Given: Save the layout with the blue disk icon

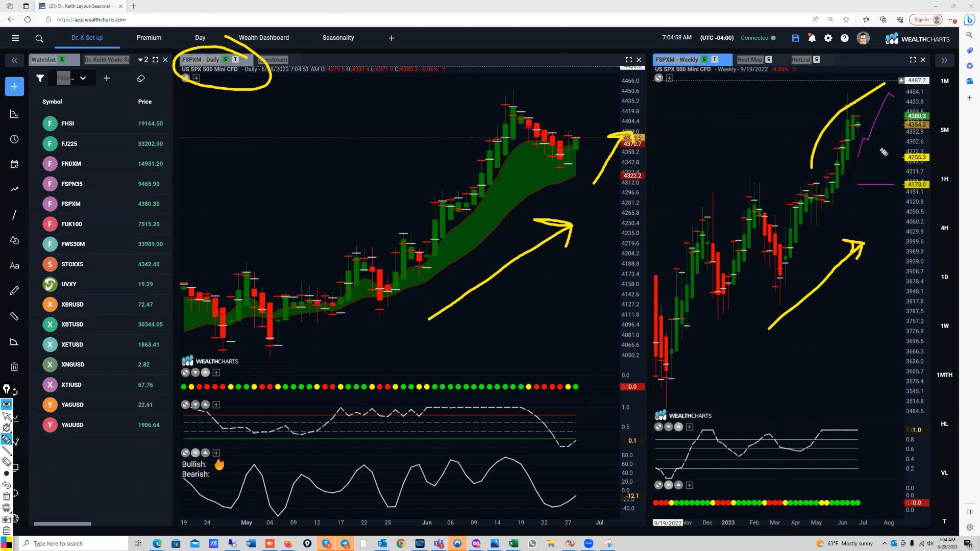Looking at the screenshot, I should [795, 38].
